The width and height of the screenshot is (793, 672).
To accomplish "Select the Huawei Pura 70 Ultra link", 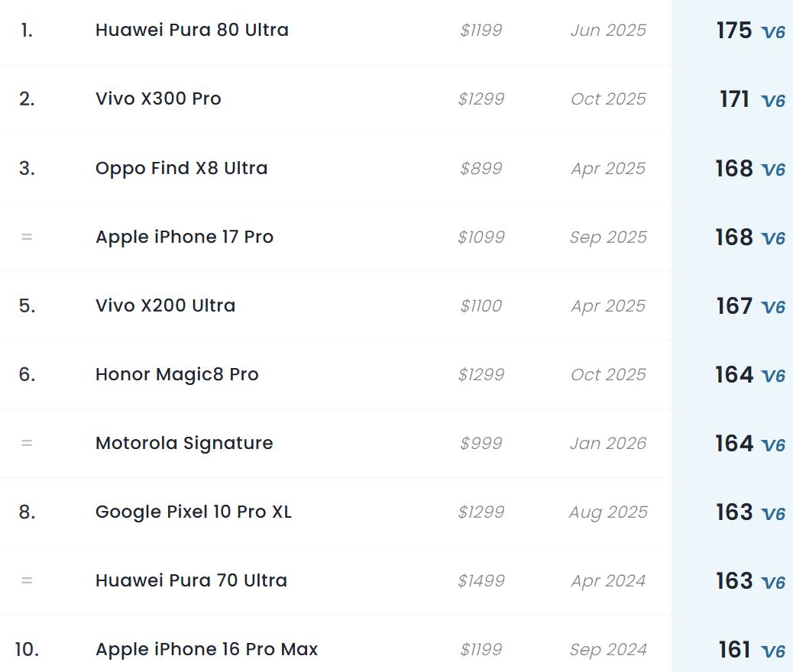I will click(191, 580).
